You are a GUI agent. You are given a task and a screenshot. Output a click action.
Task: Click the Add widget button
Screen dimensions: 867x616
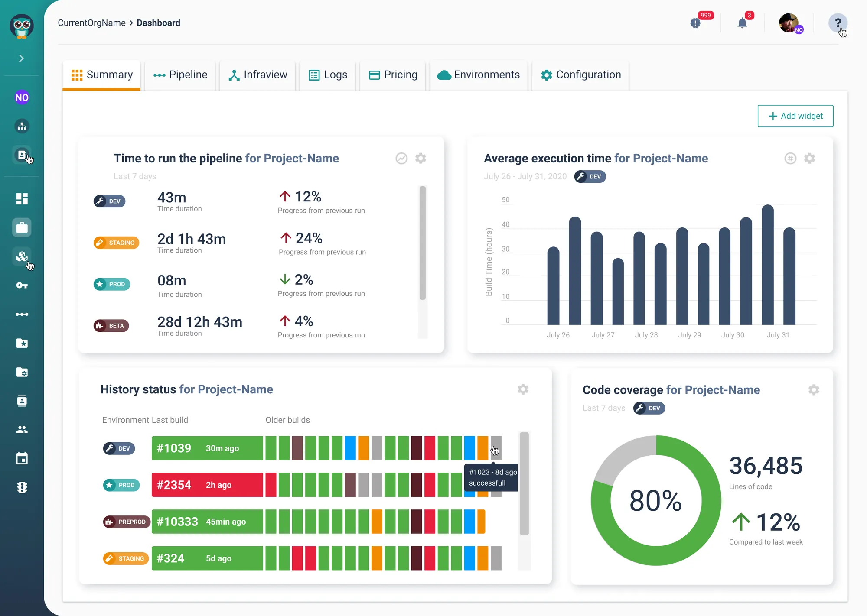point(795,116)
